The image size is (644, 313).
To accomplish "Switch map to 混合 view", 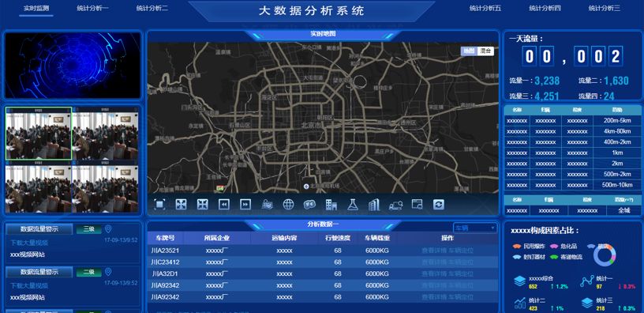I will [x=485, y=51].
